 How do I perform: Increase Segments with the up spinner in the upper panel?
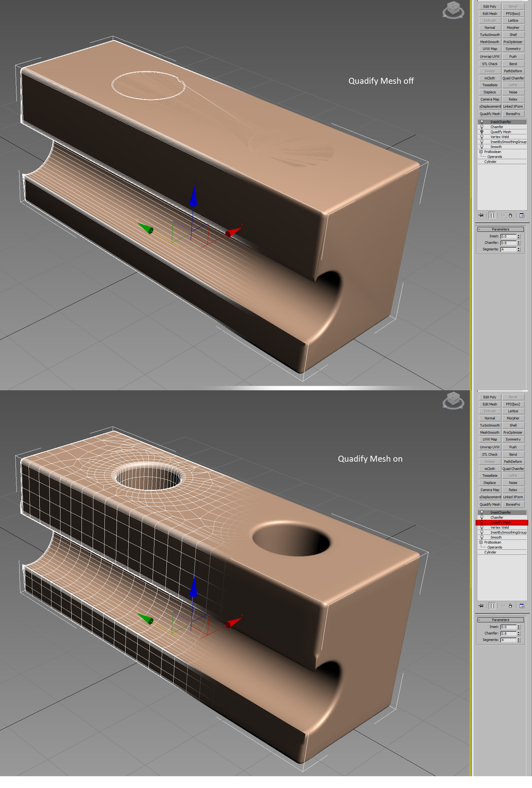[x=518, y=248]
